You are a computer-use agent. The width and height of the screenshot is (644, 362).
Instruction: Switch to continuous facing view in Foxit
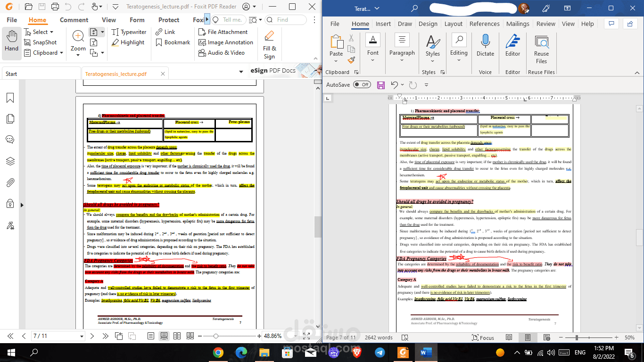[x=190, y=336]
